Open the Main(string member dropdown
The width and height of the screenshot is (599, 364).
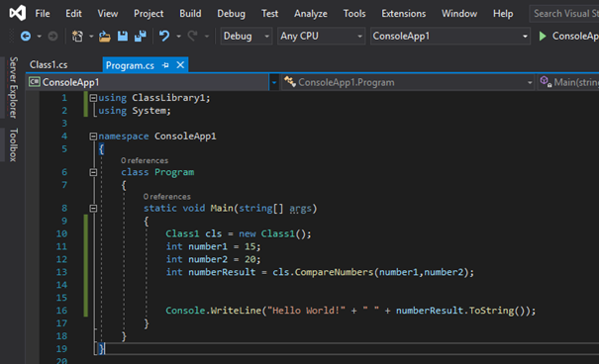point(568,82)
